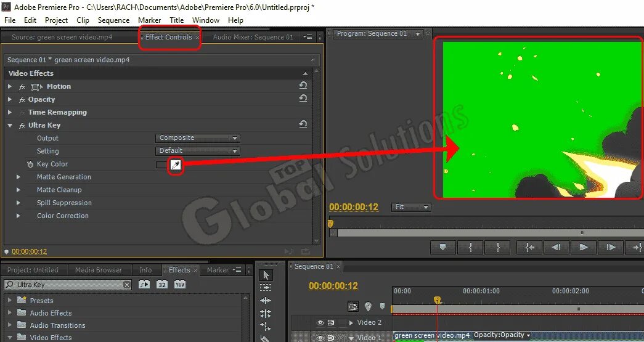Image resolution: width=644 pixels, height=342 pixels.
Task: Mark Out point in Program monitor
Action: pyautogui.click(x=498, y=247)
